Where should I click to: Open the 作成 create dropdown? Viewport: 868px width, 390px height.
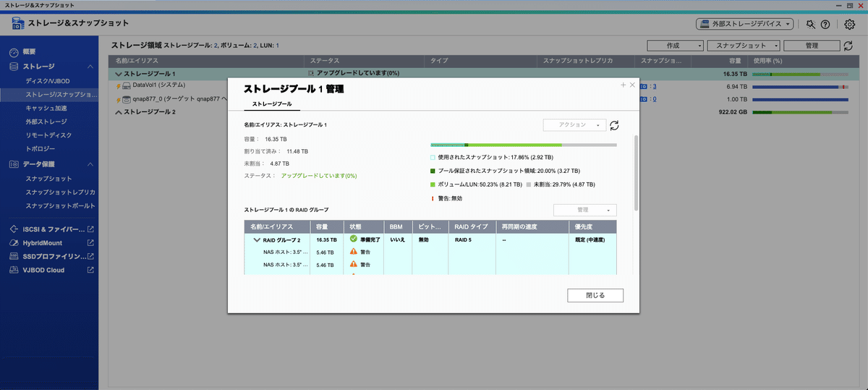(675, 46)
